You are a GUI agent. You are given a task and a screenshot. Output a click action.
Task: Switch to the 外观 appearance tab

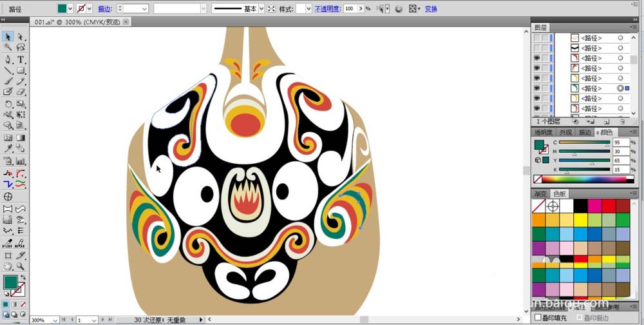(565, 132)
